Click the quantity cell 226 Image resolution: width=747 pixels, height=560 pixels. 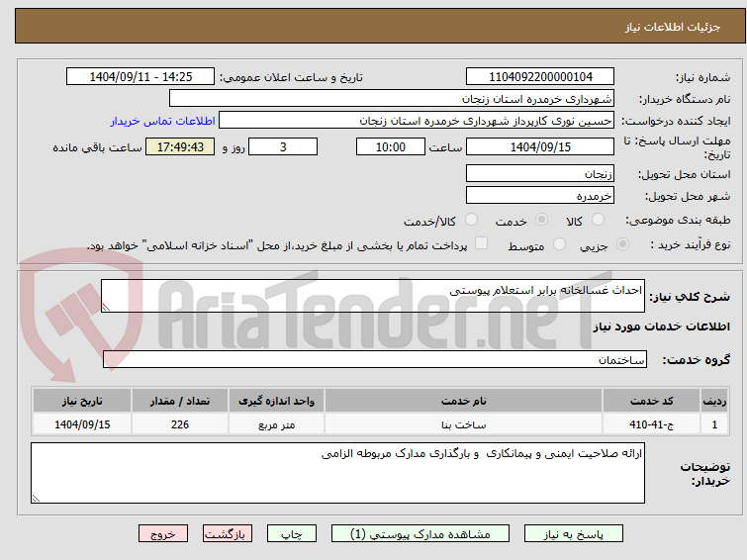tap(180, 424)
